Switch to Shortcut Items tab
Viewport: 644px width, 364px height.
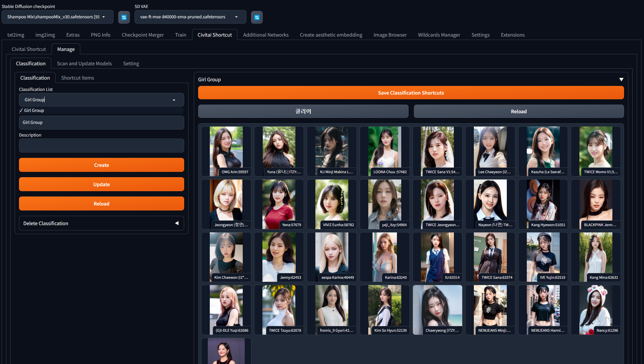tap(78, 78)
